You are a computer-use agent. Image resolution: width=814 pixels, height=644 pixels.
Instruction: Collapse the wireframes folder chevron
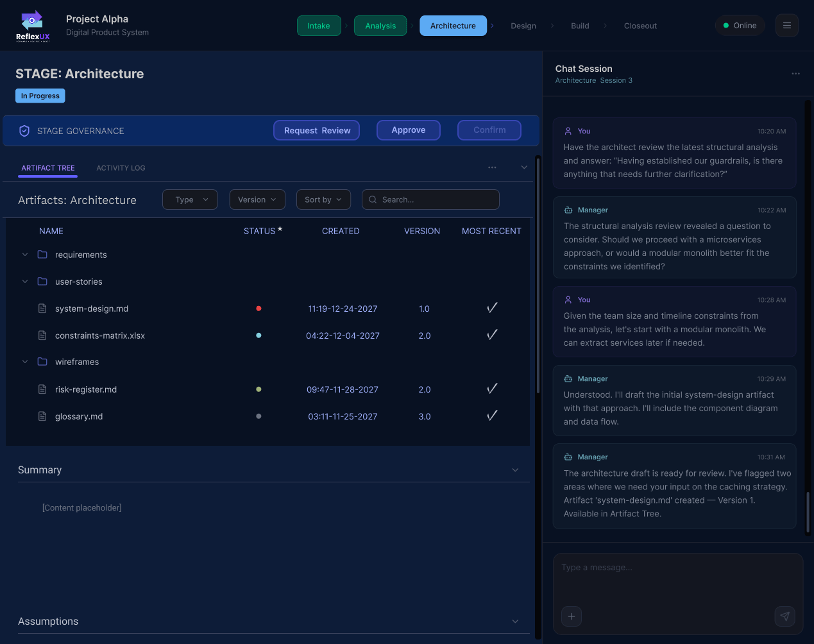tap(25, 362)
